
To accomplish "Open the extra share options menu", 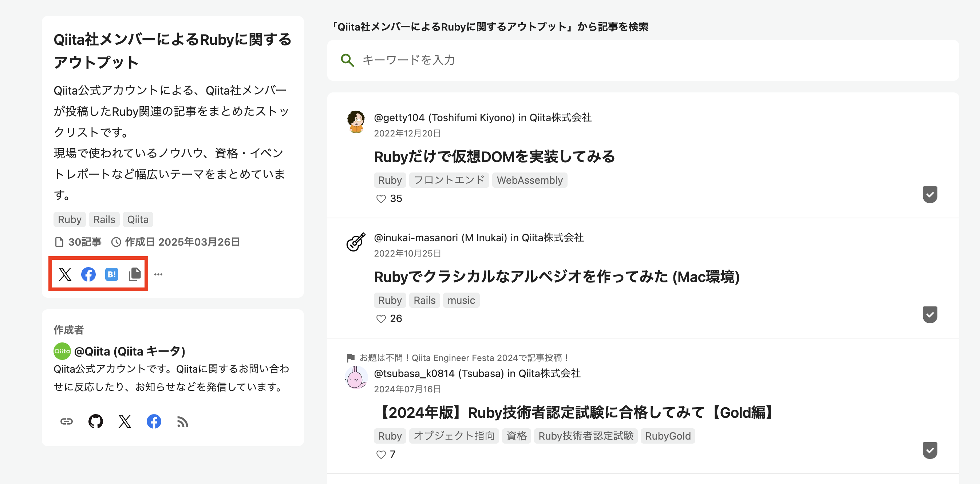I will [158, 274].
